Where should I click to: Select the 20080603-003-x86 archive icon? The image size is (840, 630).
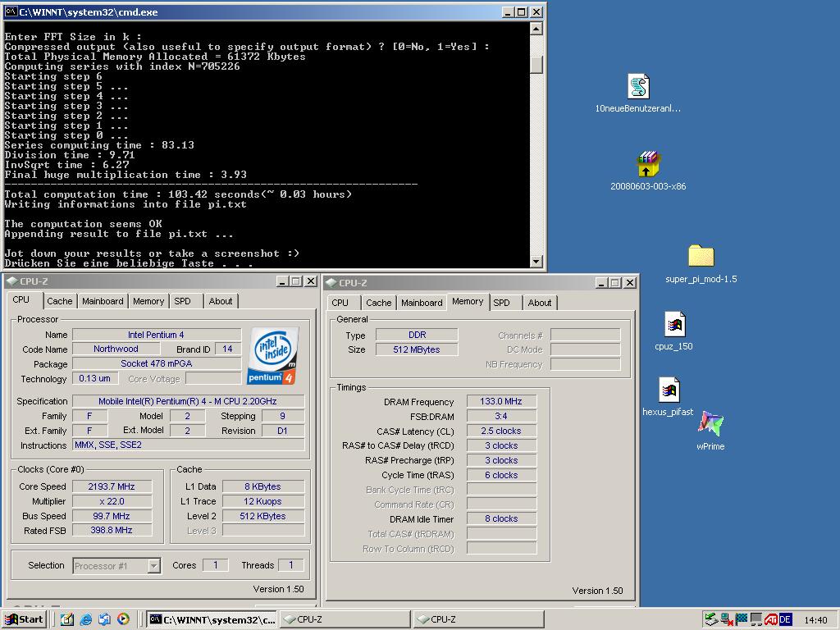click(x=648, y=164)
